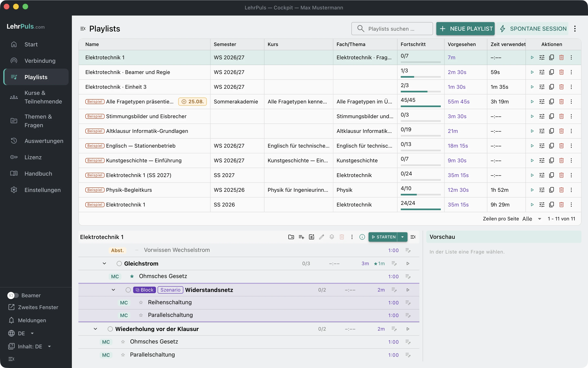The height and width of the screenshot is (368, 588).
Task: Click the Neue Playlist button
Action: click(x=465, y=29)
